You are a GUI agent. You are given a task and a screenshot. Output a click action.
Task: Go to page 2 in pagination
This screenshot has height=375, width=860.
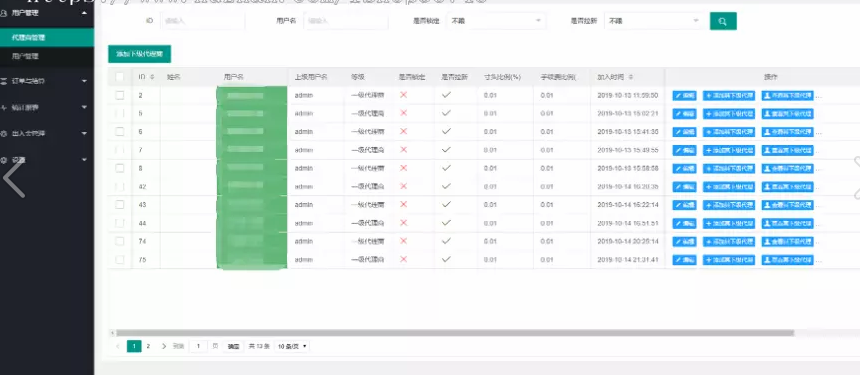[148, 346]
